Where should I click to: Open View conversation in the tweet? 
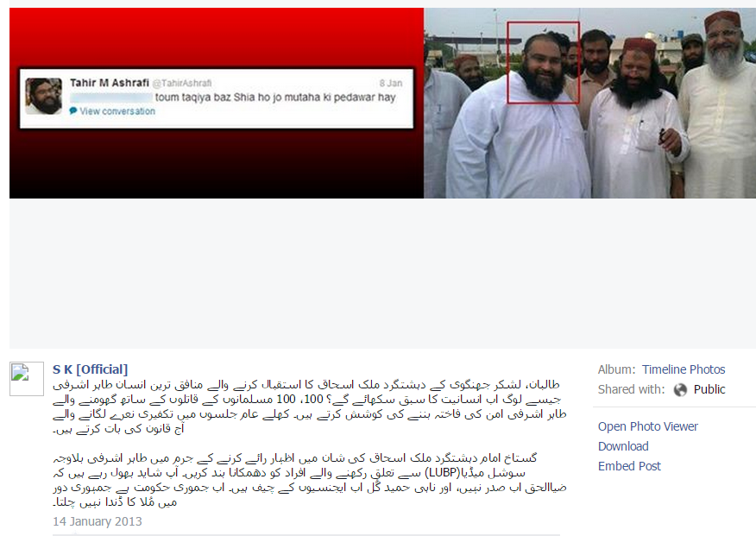point(117,111)
